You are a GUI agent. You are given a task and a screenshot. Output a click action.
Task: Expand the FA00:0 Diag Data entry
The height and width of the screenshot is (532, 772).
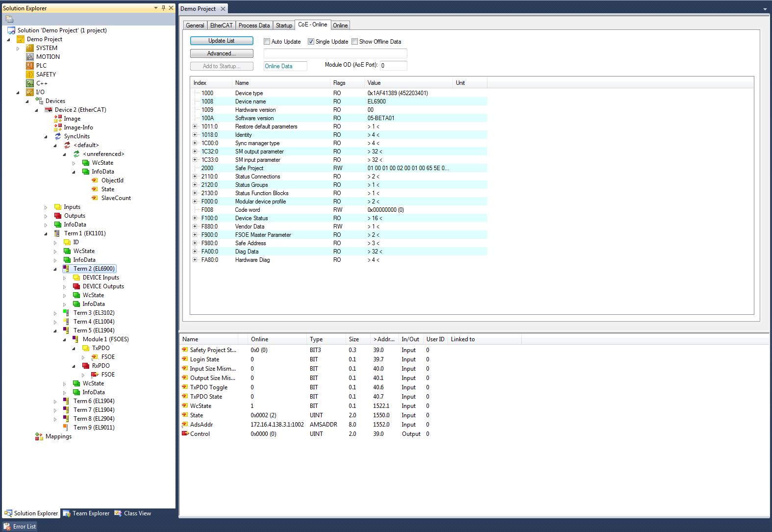point(195,252)
